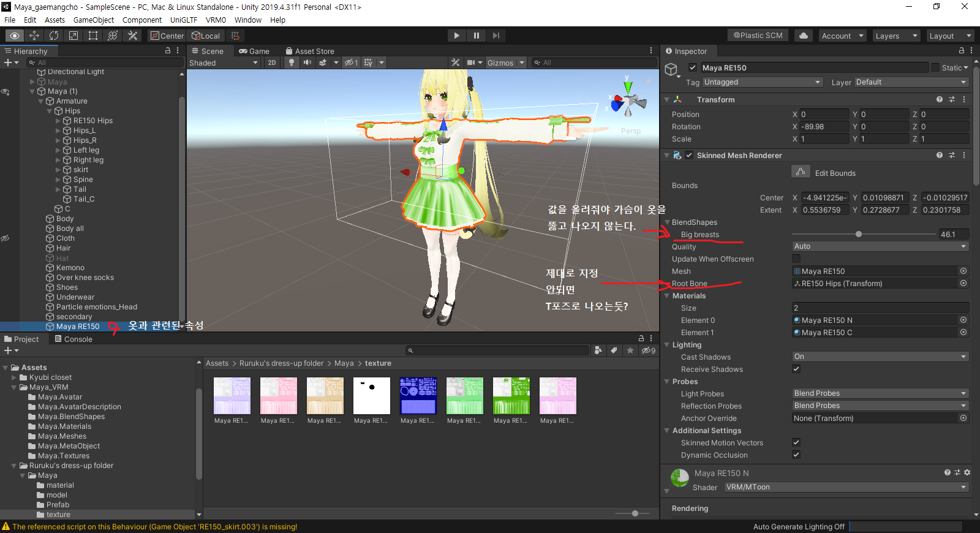Expand Kyubi closet folder
The width and height of the screenshot is (980, 533).
point(14,377)
